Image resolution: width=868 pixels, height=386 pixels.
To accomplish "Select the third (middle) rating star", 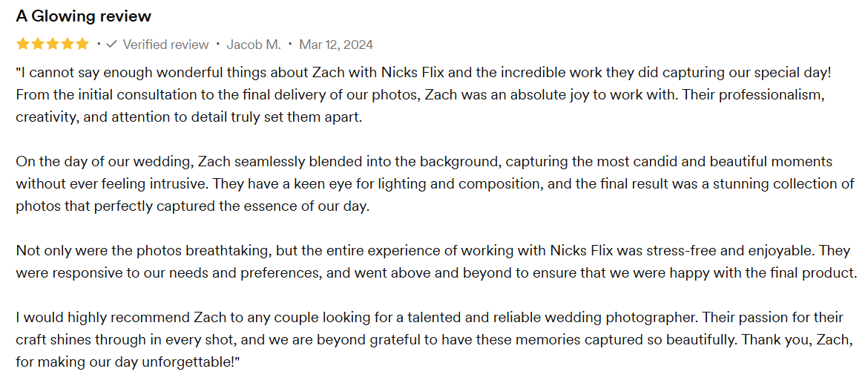I will (x=53, y=44).
